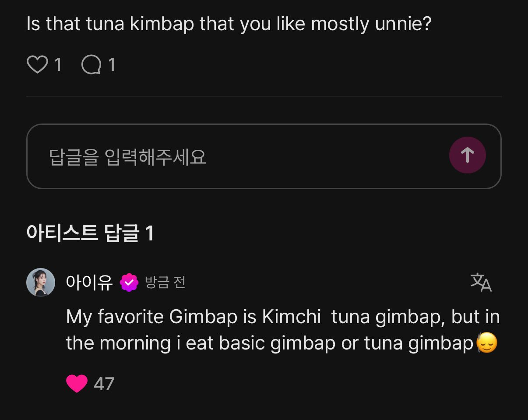Translate the artist reply with translate icon
Viewport: 528px width, 420px height.
481,282
